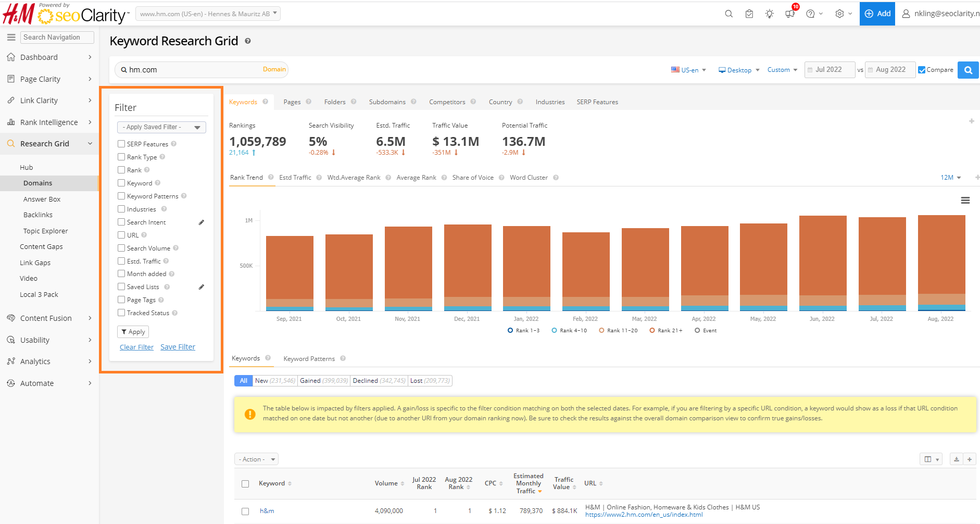Toggle the sidebar hamburger menu icon

11,38
